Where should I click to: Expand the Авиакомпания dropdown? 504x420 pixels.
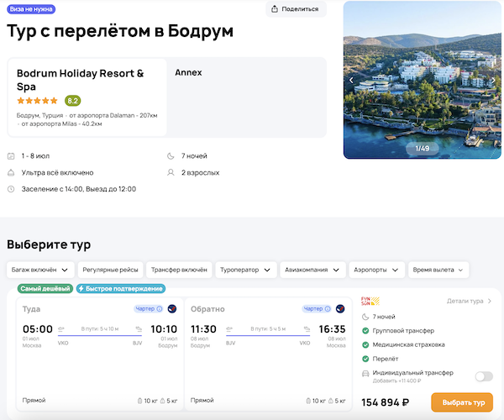(x=312, y=270)
